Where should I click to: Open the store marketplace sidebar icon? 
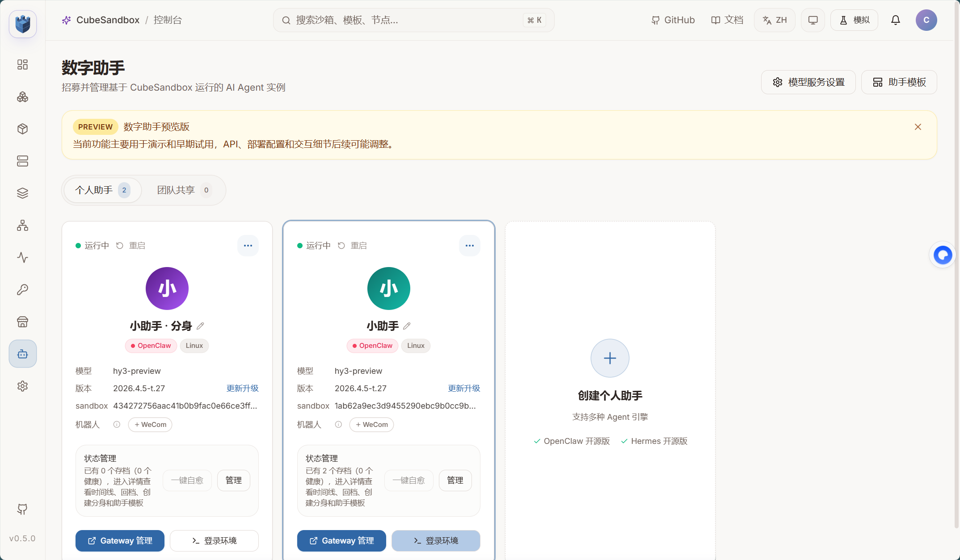tap(22, 322)
